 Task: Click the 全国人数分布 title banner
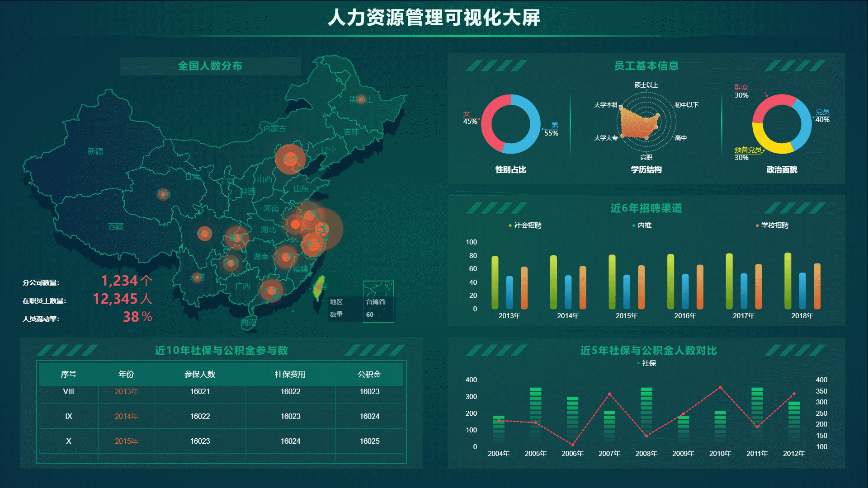point(210,66)
